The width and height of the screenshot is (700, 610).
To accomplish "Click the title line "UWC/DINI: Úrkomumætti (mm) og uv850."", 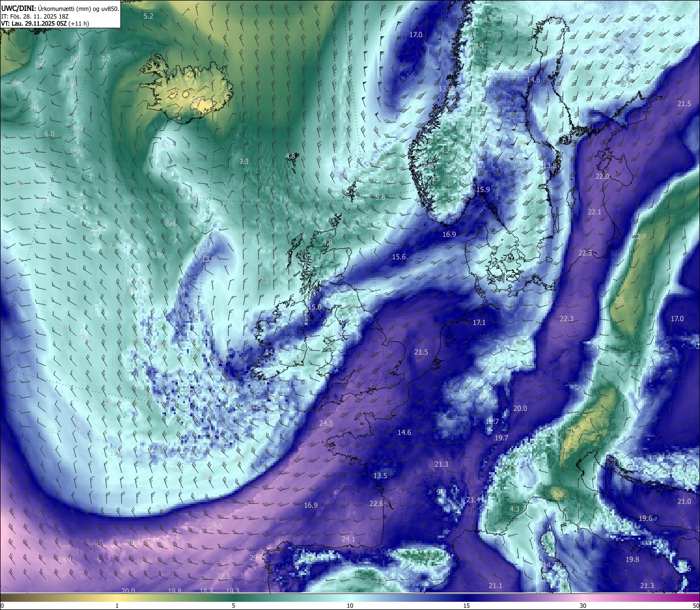I will pyautogui.click(x=60, y=9).
